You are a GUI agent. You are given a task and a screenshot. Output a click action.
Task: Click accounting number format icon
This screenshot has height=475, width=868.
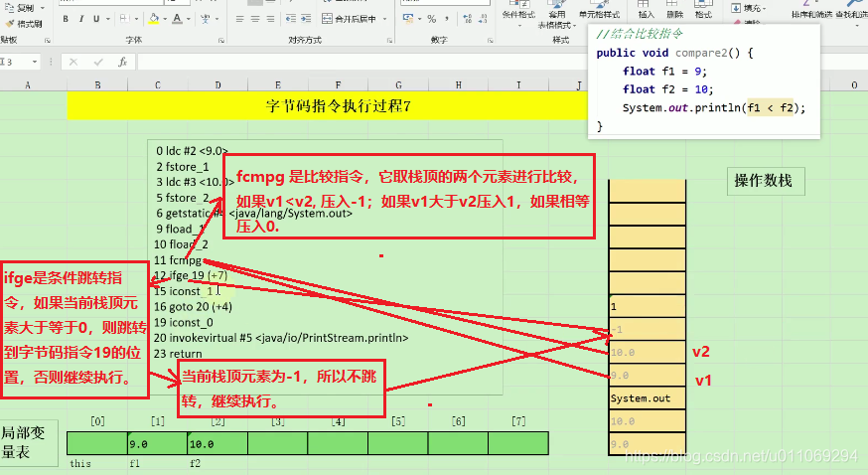(x=408, y=19)
